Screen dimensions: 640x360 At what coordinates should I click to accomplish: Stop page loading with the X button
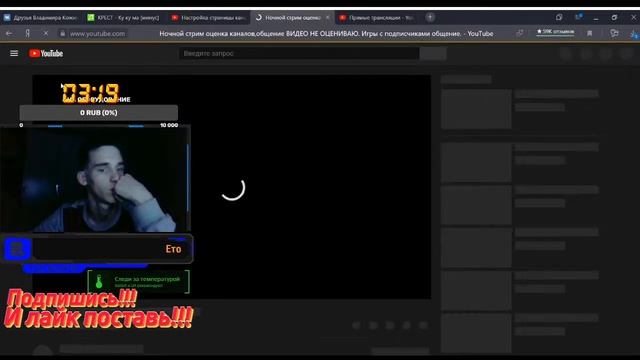tap(45, 33)
